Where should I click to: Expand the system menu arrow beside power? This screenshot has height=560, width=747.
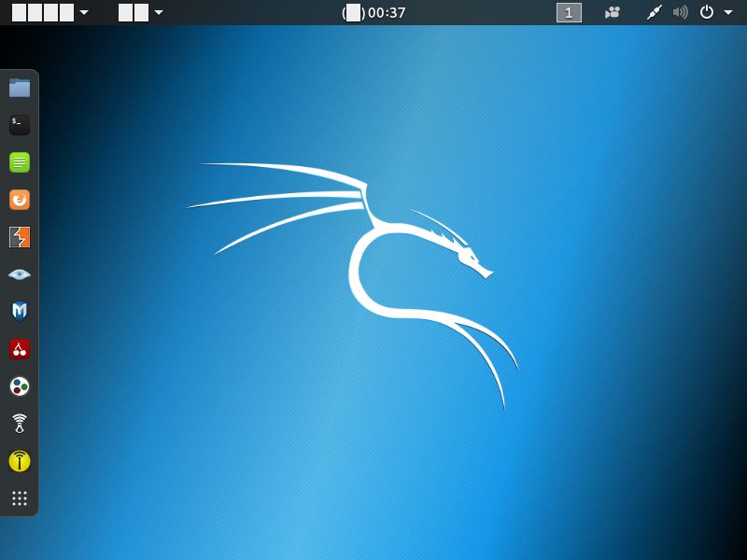click(x=728, y=13)
